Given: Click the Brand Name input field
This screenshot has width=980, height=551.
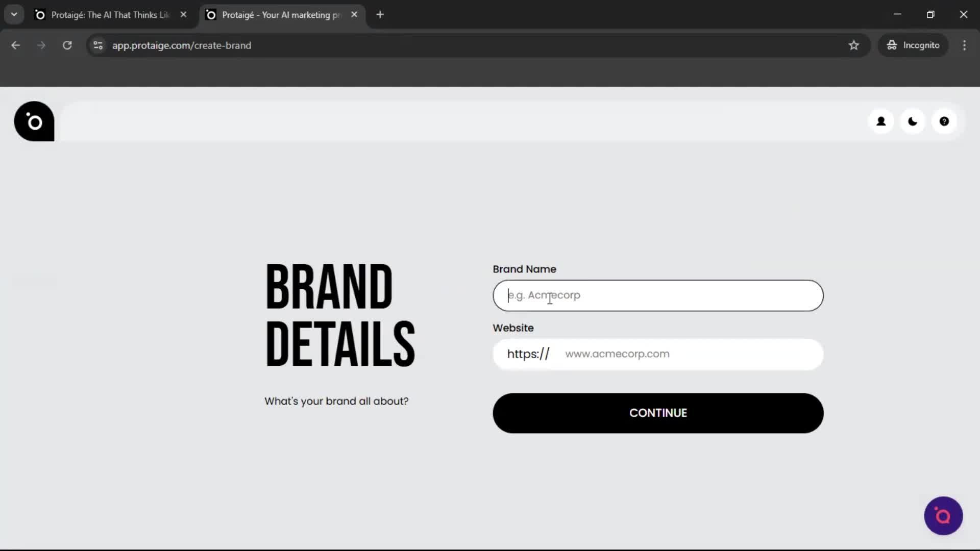Looking at the screenshot, I should [657, 295].
